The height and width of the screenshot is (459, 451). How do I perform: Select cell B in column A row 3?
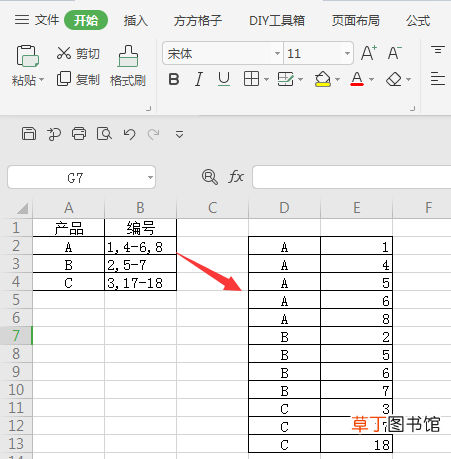69,264
